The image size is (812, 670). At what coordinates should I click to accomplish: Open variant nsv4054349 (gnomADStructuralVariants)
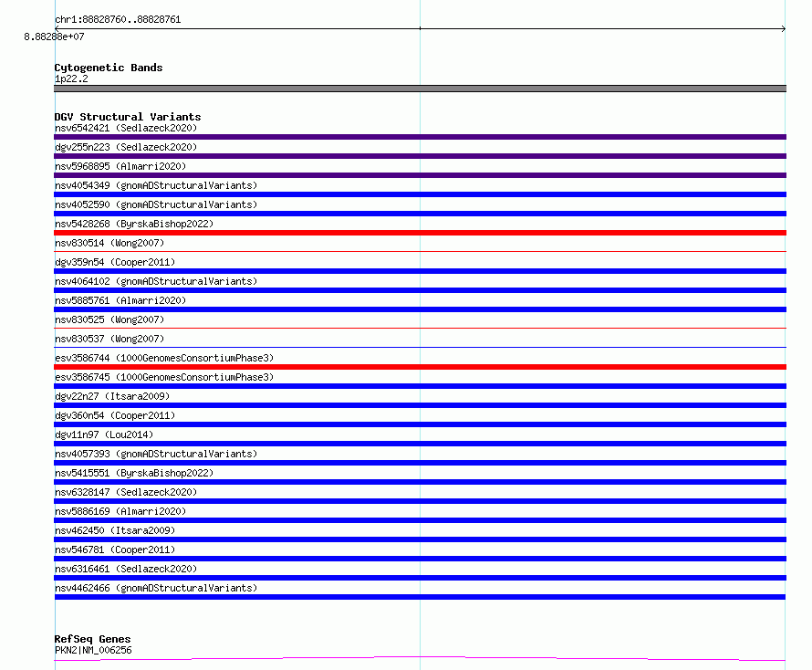pos(156,185)
